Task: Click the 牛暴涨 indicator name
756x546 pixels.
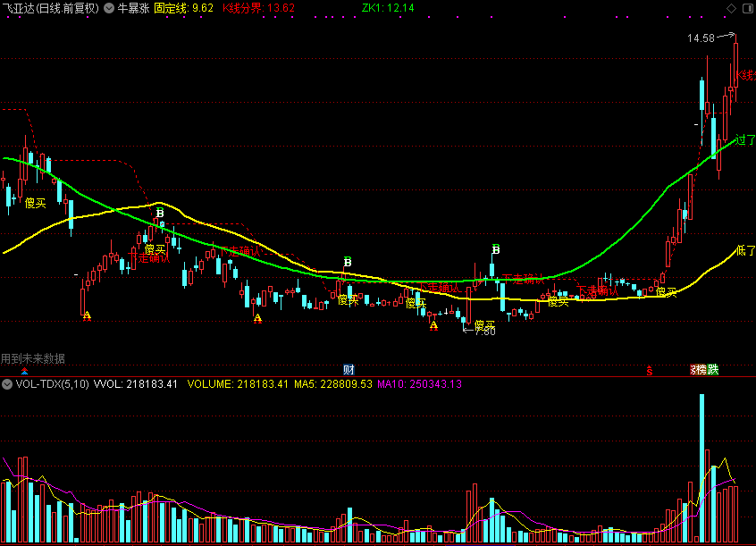Action: pos(133,8)
